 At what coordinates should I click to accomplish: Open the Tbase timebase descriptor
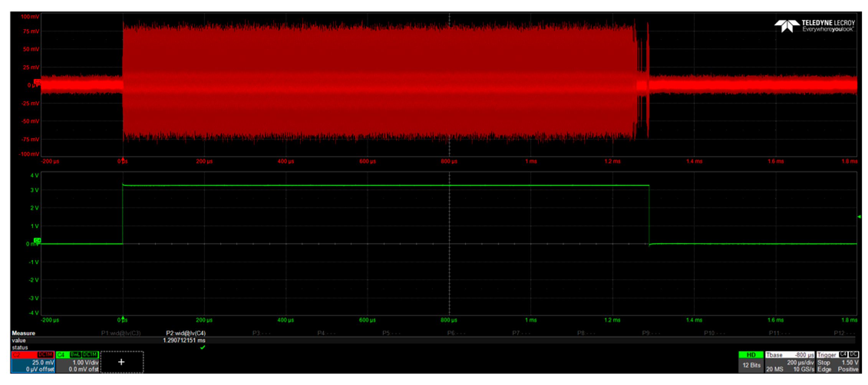pos(790,362)
